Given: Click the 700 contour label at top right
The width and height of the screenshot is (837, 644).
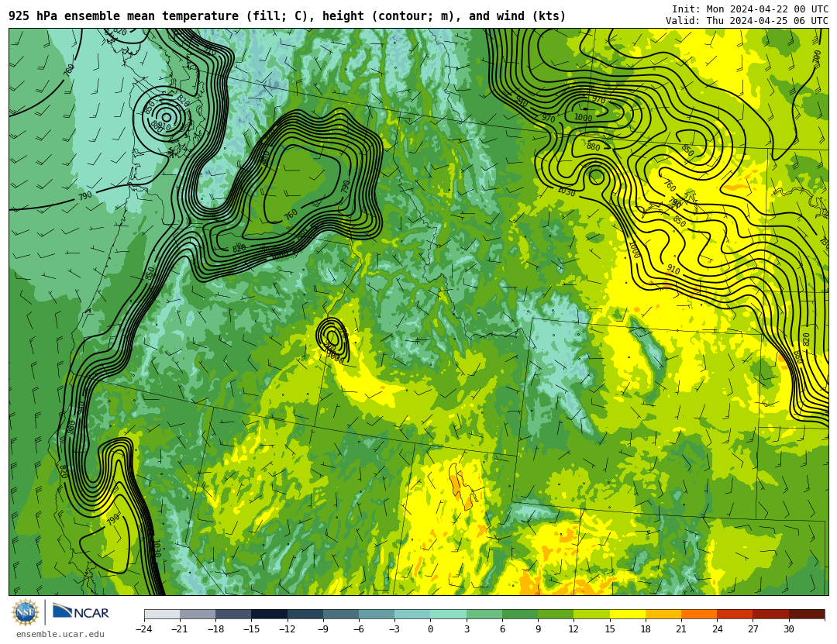Looking at the screenshot, I should [x=817, y=57].
